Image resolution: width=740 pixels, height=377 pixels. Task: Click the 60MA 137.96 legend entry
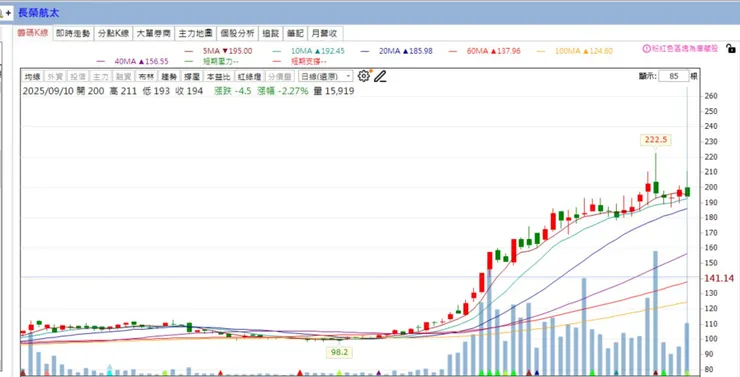click(485, 51)
